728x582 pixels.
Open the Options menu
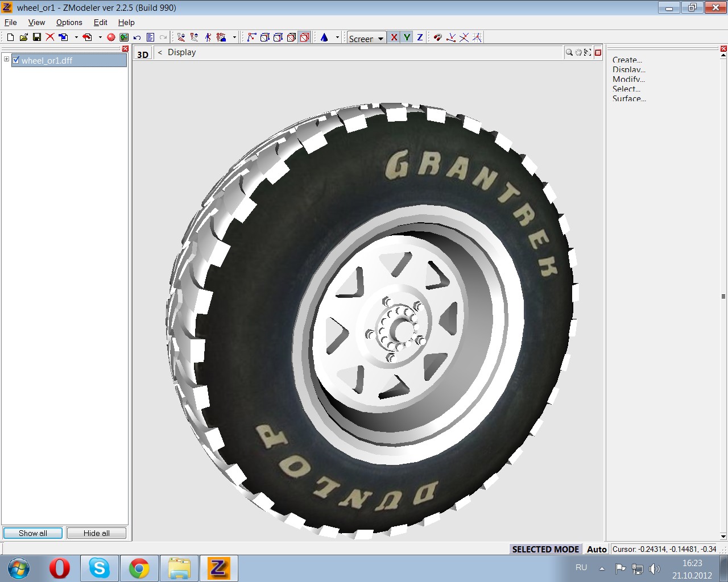click(x=69, y=22)
